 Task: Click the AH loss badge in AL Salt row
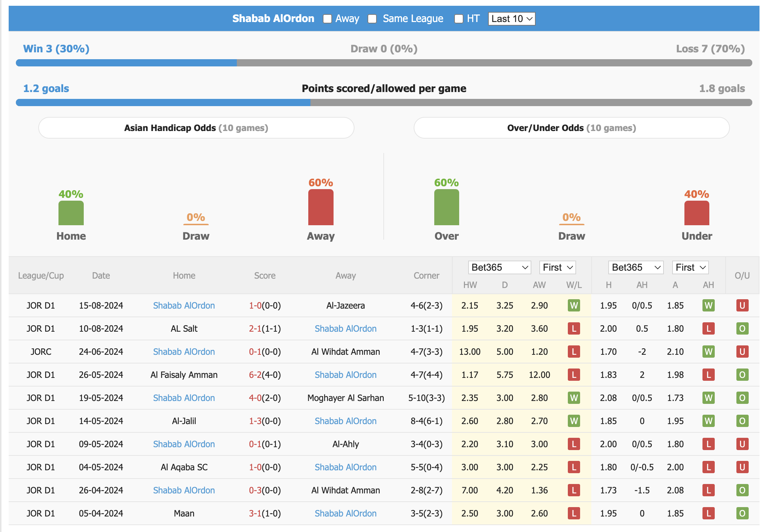click(x=709, y=328)
